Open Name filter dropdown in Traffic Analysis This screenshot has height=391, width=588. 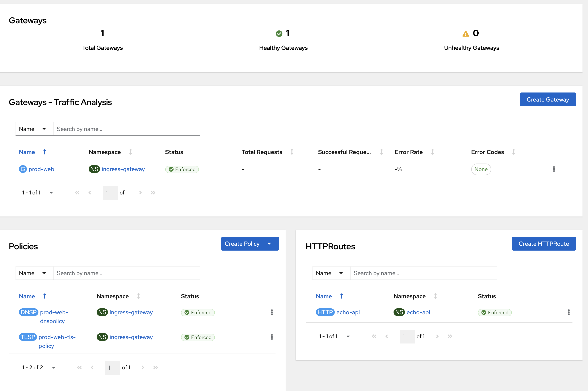(34, 129)
